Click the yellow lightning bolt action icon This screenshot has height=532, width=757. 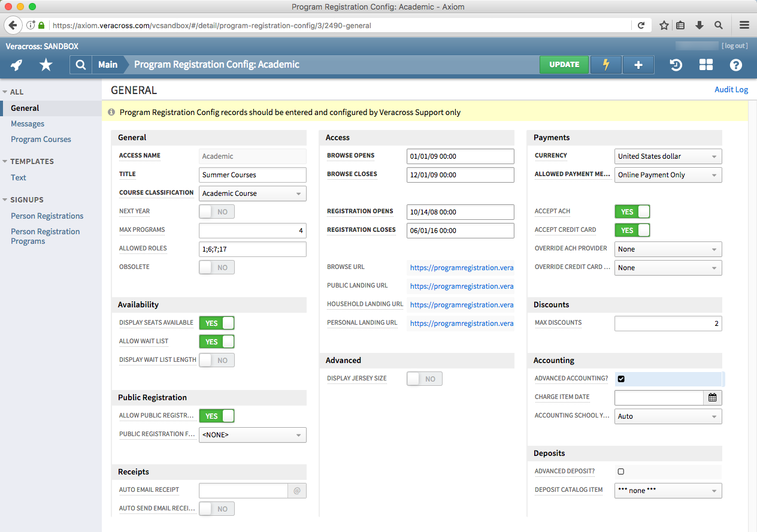click(605, 65)
